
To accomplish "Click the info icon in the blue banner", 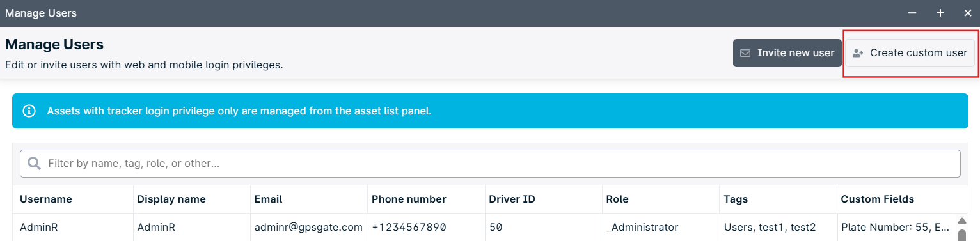I will pos(29,111).
